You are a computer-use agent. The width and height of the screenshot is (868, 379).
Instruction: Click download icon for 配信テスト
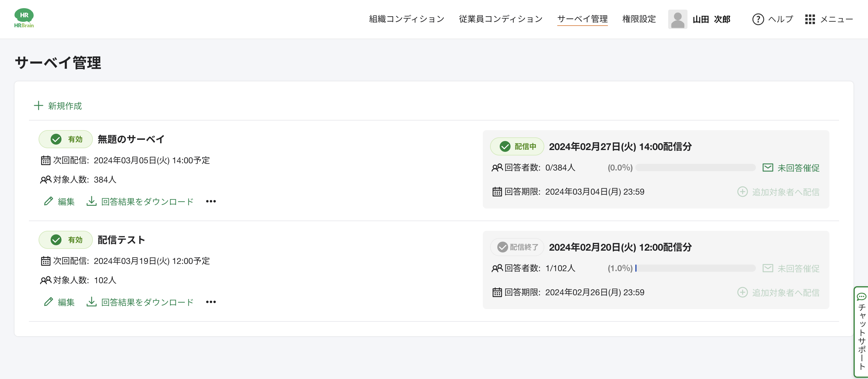coord(91,302)
